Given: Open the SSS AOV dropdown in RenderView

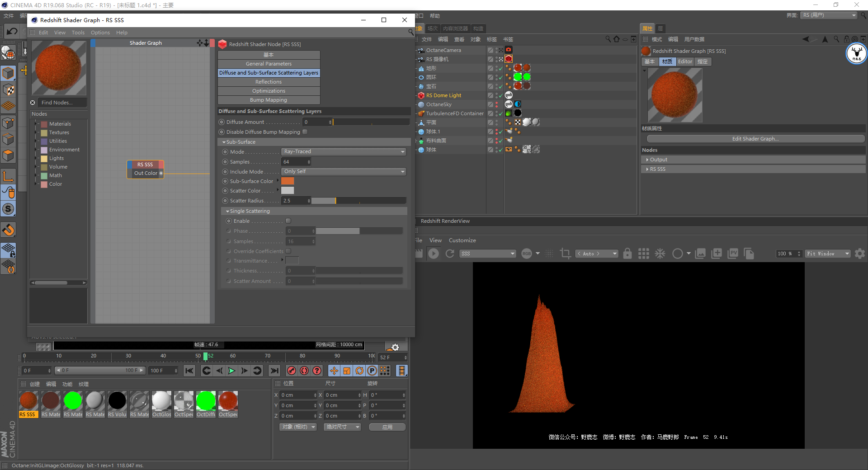Looking at the screenshot, I should click(x=488, y=254).
